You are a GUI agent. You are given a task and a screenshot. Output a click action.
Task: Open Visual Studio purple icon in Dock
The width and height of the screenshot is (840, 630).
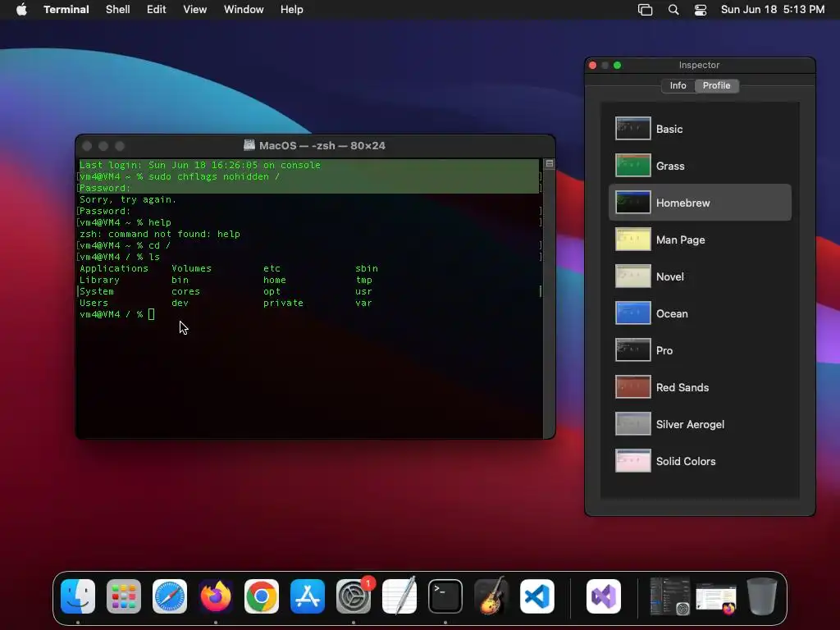pyautogui.click(x=604, y=596)
